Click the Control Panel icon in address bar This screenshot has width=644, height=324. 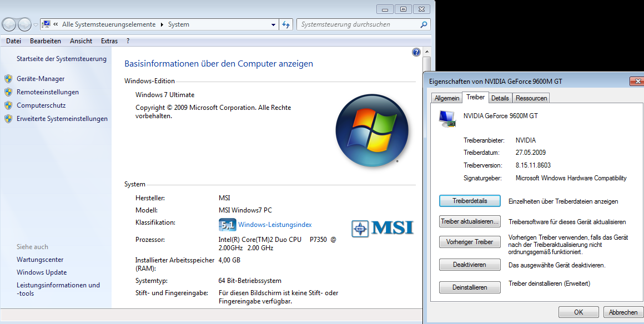point(47,24)
